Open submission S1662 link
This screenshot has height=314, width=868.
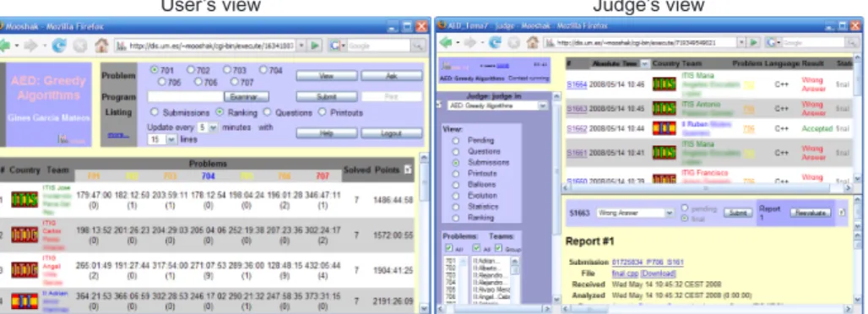tap(576, 128)
